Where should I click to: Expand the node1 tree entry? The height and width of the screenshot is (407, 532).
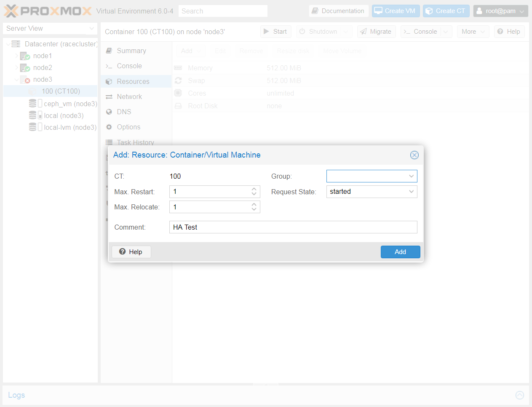pyautogui.click(x=16, y=56)
